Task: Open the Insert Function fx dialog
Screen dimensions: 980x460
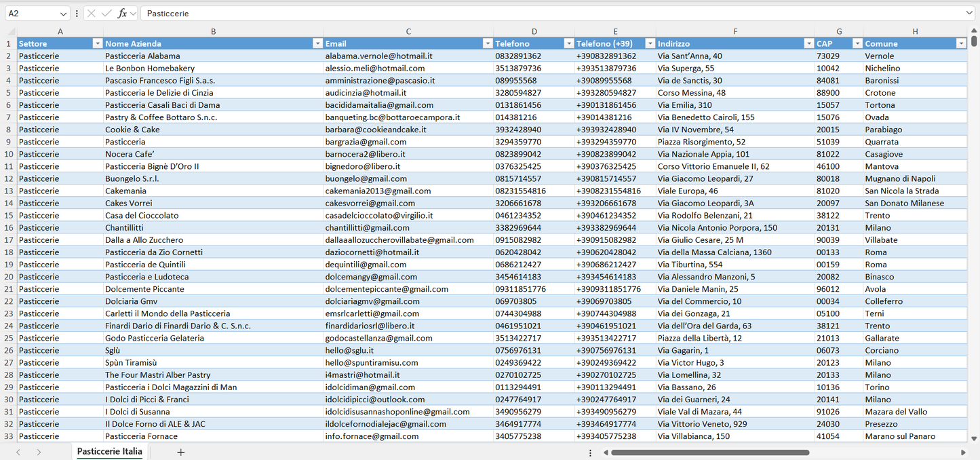Action: (x=122, y=14)
